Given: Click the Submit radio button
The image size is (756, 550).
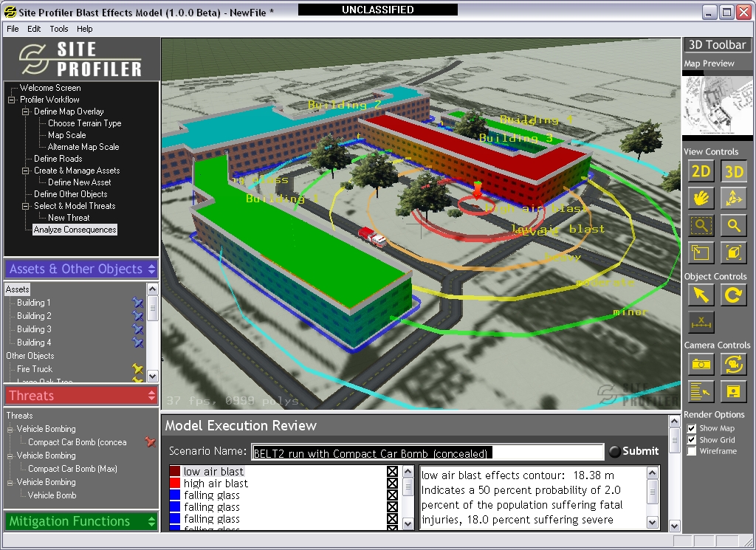Looking at the screenshot, I should pos(614,451).
